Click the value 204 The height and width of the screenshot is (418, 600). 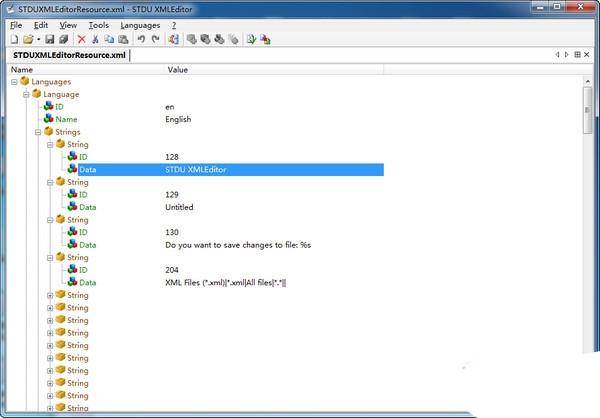pos(172,270)
